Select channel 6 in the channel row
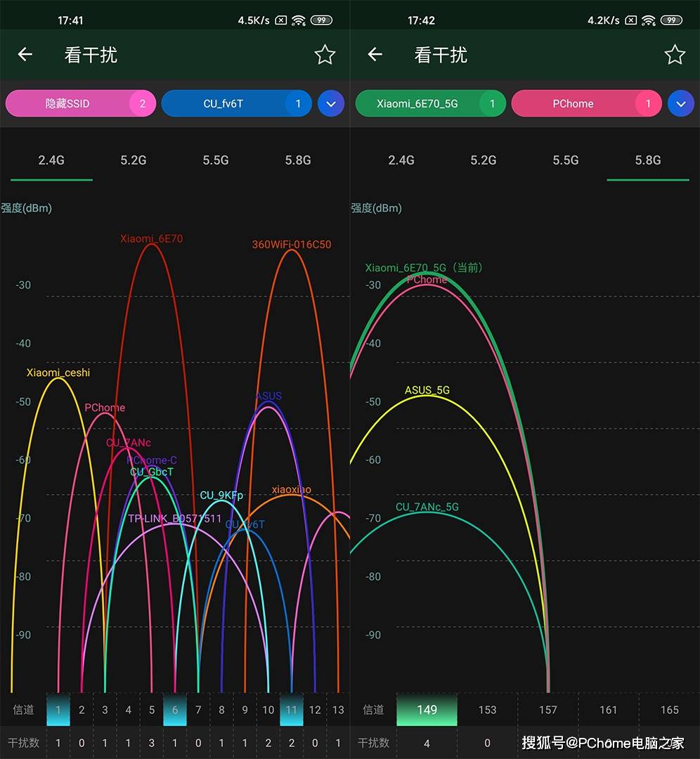 point(175,710)
